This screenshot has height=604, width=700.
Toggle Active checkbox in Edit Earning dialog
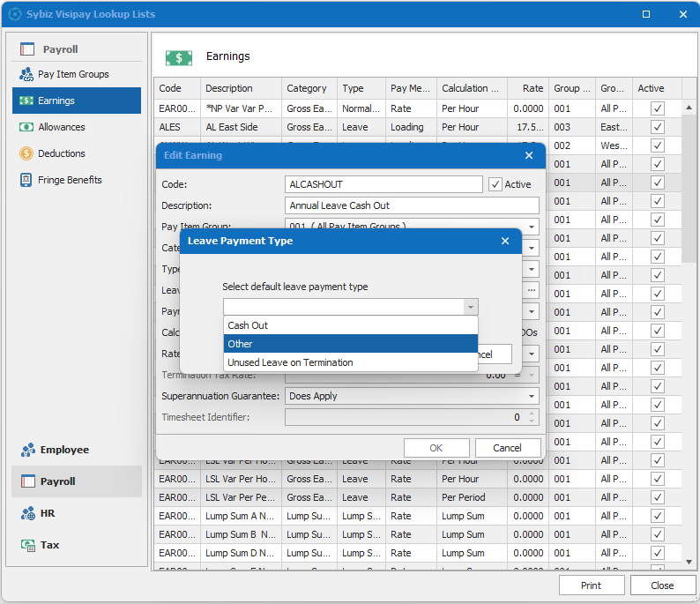(495, 184)
